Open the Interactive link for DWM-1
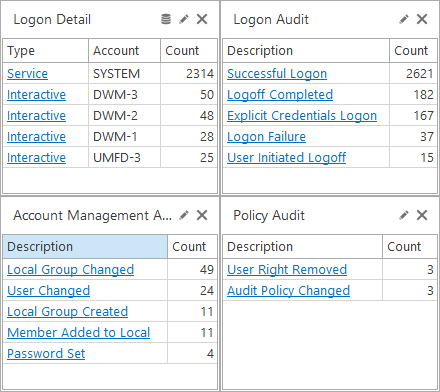The image size is (440, 392). click(x=36, y=137)
